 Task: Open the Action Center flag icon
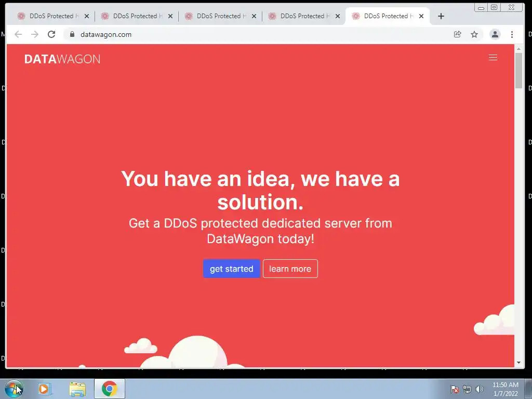[x=455, y=389]
